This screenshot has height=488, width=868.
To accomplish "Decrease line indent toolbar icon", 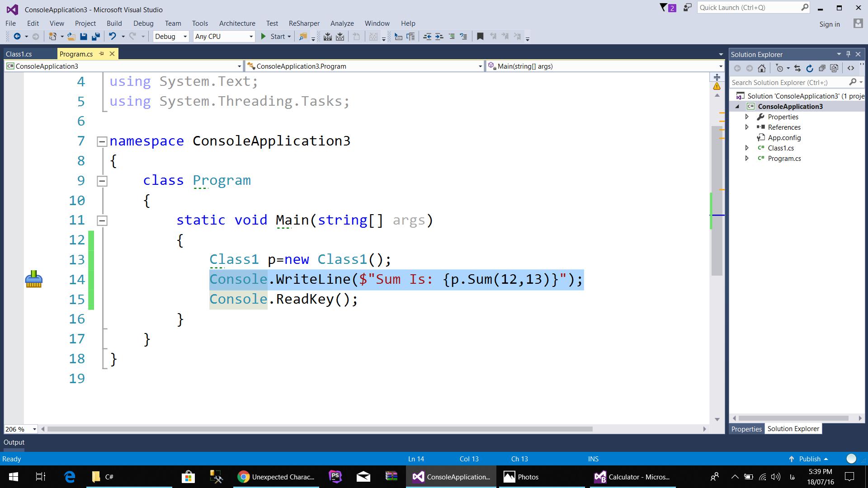I will tap(427, 37).
